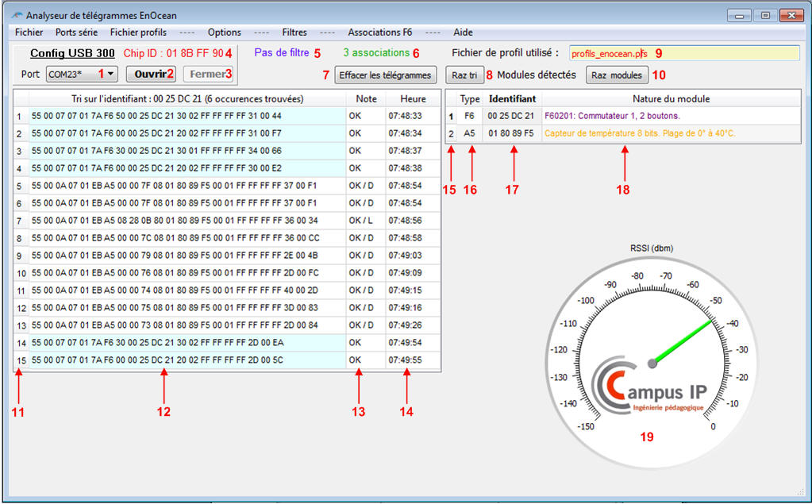The width and height of the screenshot is (812, 504).
Task: Open the Filtres menu
Action: point(294,33)
